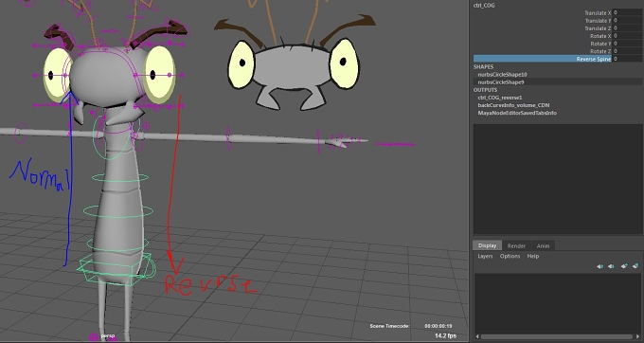This screenshot has height=343, width=644.
Task: Click the move layer down icon
Action: pos(611,266)
